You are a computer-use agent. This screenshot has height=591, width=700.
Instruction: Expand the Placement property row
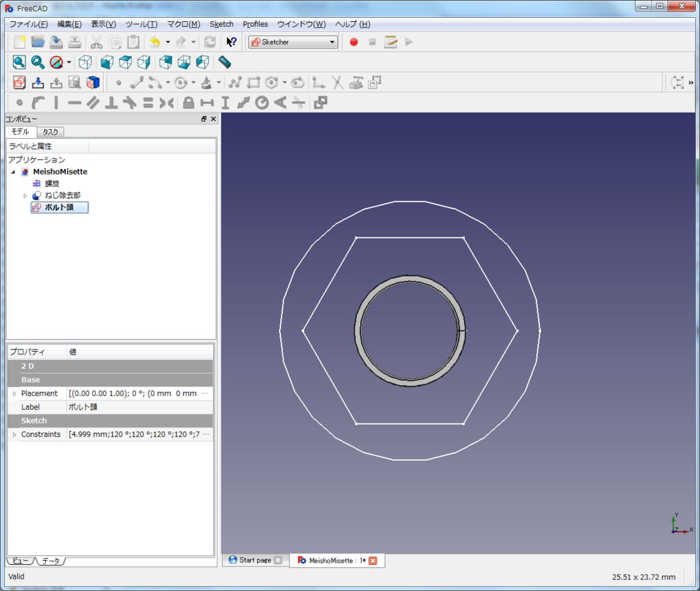[x=14, y=394]
